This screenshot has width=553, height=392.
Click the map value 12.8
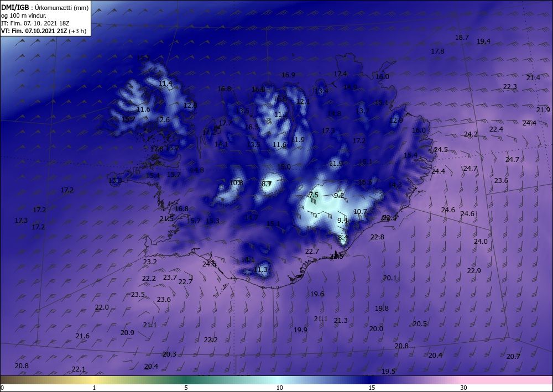[x=190, y=106]
